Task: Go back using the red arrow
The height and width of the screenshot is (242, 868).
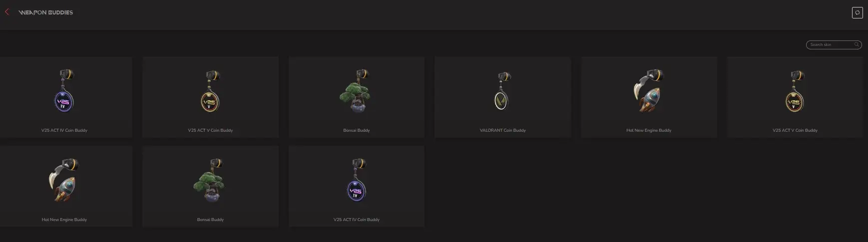Action: 7,12
